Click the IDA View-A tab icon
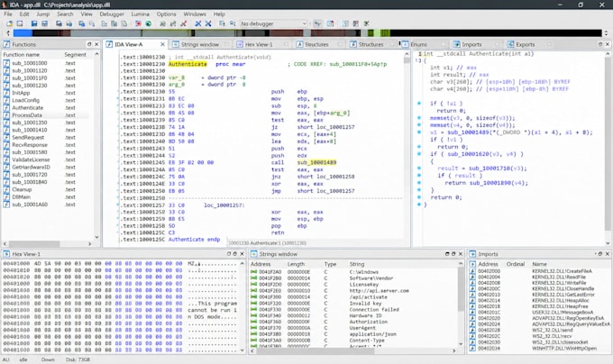Viewport: 613px width, 364px height. click(109, 44)
